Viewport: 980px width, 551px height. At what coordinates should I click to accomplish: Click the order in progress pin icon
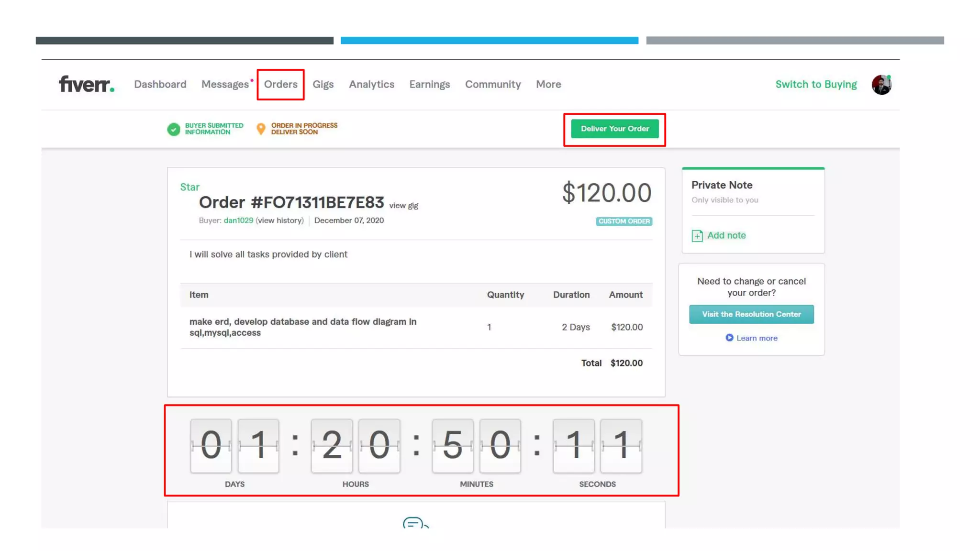point(261,129)
